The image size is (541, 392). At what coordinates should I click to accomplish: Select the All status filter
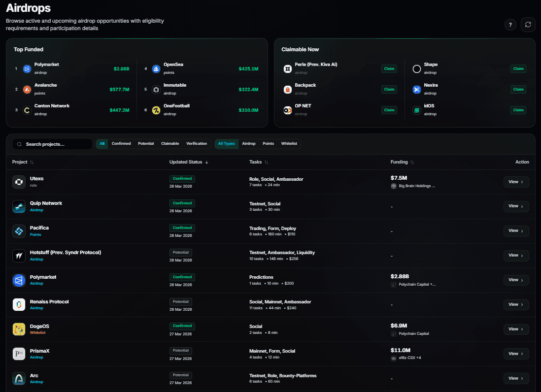102,144
